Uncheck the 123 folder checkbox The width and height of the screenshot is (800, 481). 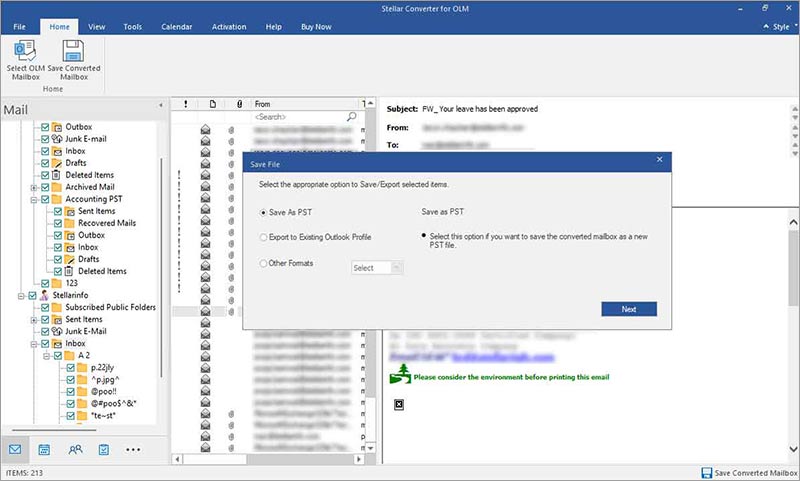45,283
